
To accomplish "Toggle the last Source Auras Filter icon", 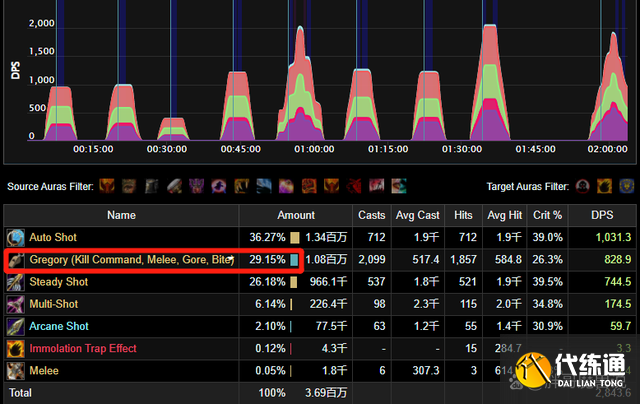I will 399,186.
